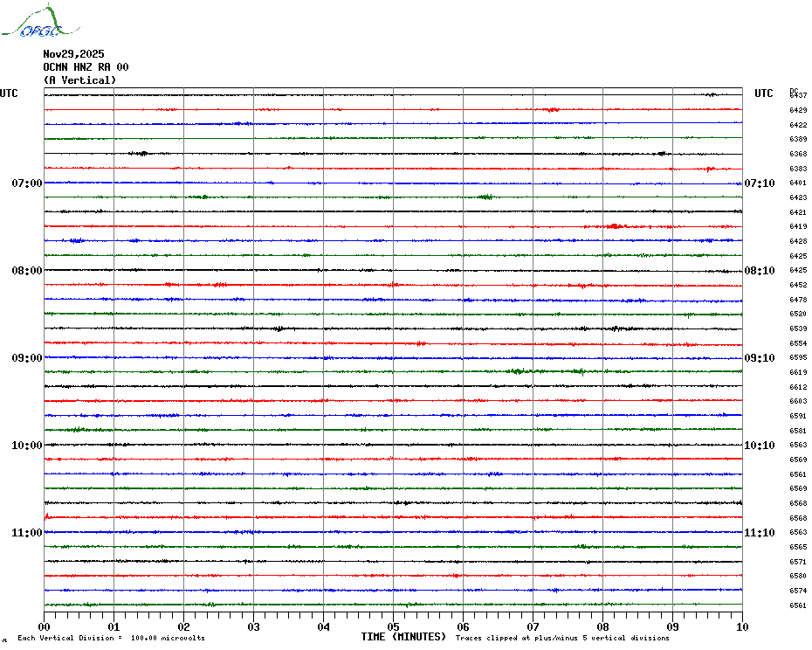Click the left-side 'UTC' label
Image resolution: width=812 pixels, height=650 pixels.
[9, 93]
